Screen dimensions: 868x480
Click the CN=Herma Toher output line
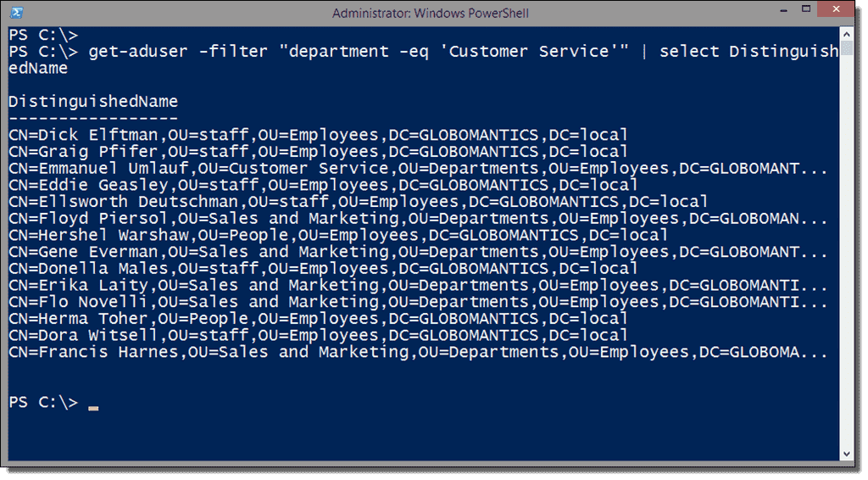pos(318,319)
